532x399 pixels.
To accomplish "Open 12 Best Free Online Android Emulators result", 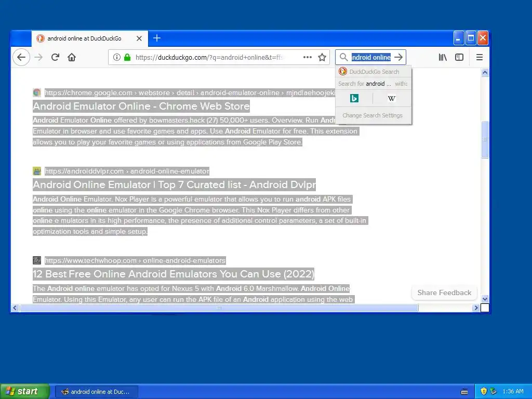I will (x=174, y=274).
